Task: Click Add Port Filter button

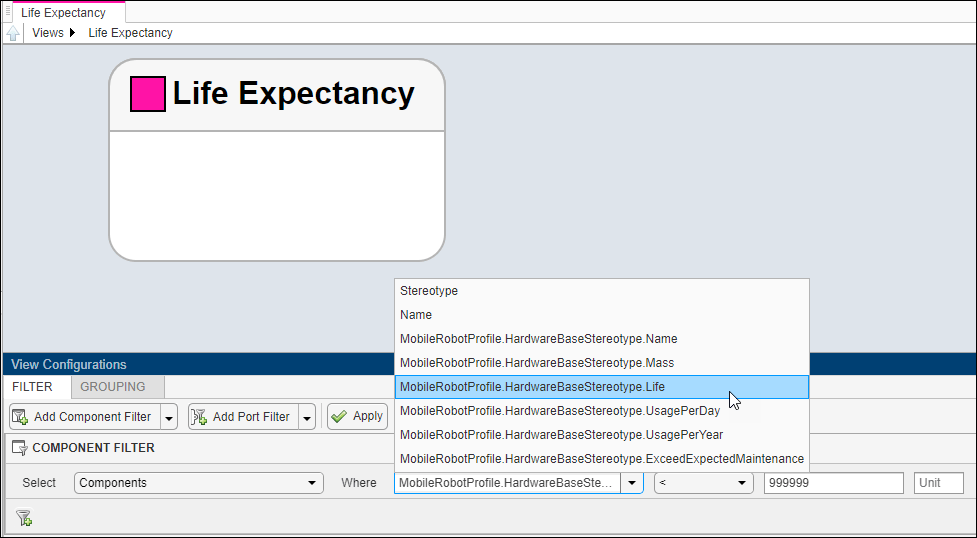Action: tap(244, 416)
